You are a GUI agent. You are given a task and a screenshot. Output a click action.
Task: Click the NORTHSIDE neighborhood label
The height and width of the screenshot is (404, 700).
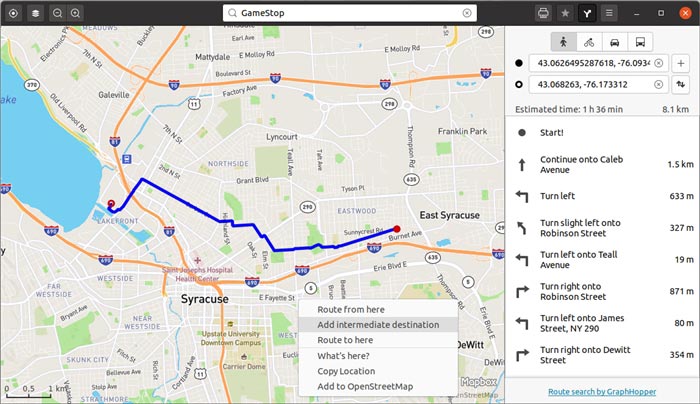[228, 164]
